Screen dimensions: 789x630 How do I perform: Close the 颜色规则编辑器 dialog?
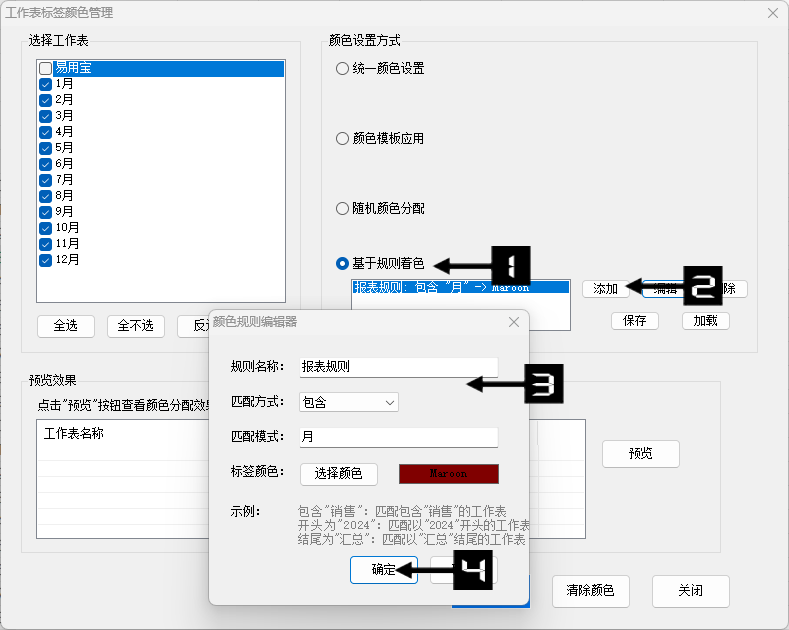(513, 322)
